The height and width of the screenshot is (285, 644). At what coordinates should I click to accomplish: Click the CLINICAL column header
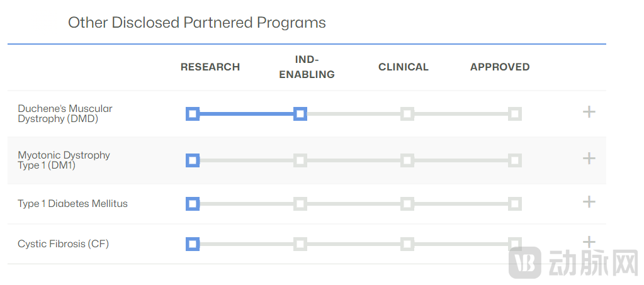coord(403,67)
